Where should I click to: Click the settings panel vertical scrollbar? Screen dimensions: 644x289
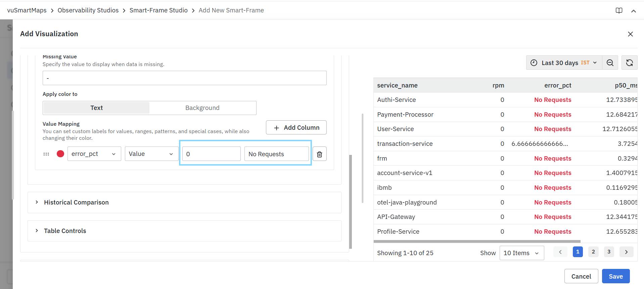[x=351, y=201]
